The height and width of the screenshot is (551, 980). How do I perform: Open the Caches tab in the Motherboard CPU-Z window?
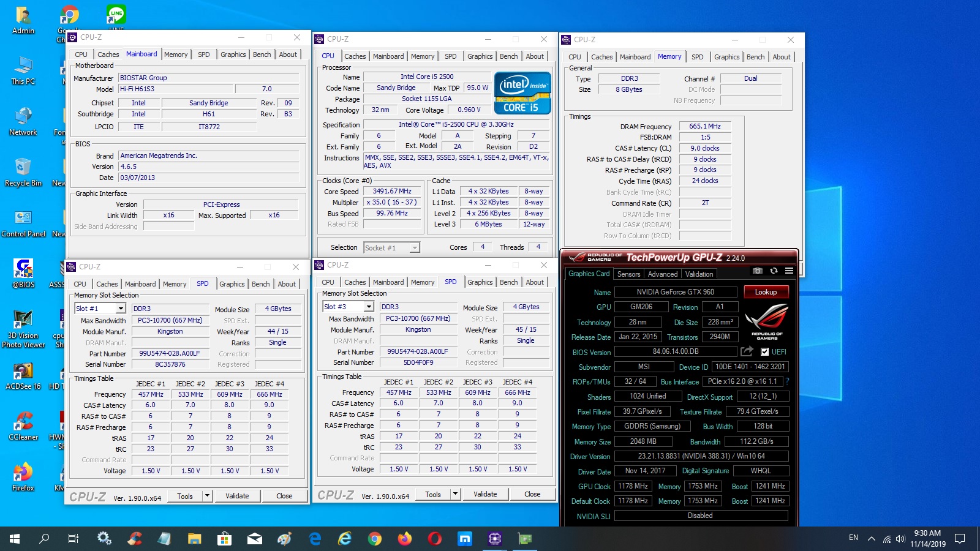tap(108, 54)
